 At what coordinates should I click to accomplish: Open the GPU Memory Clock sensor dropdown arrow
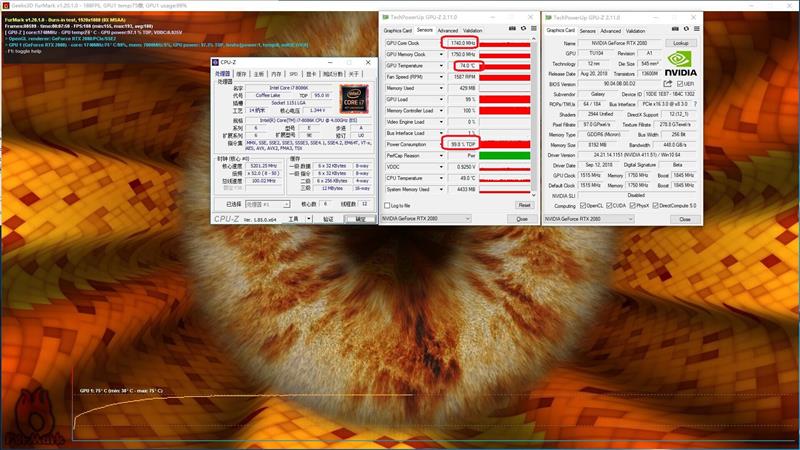coord(441,55)
